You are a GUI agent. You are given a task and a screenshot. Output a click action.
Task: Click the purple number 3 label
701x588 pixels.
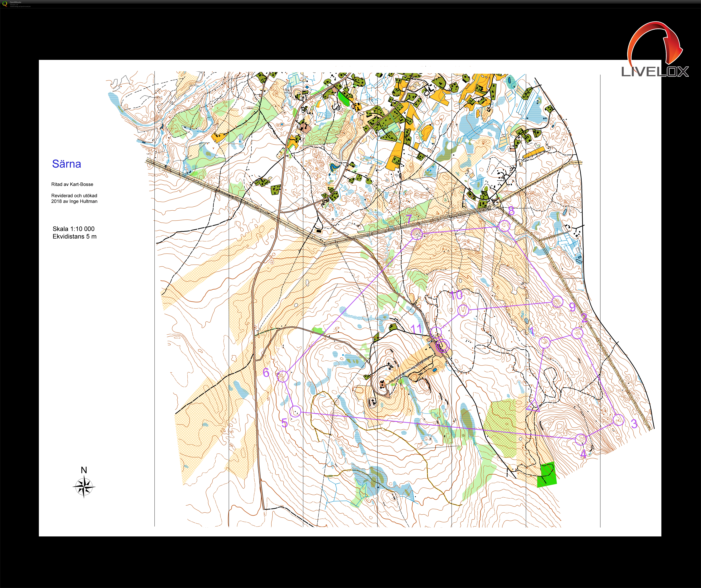(634, 424)
